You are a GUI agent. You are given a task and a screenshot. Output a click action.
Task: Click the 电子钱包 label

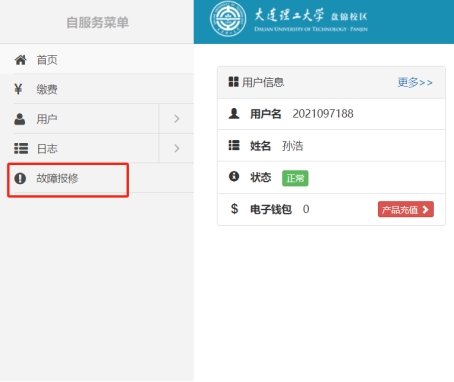point(271,209)
